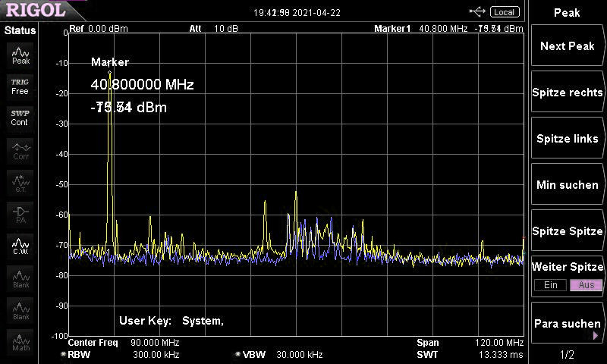Click the Status panel heading
This screenshot has width=607, height=364.
tap(20, 30)
